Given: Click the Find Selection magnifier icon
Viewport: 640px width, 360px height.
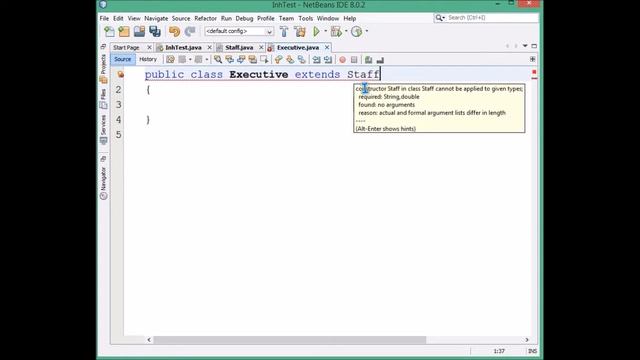Looking at the screenshot, I should [x=218, y=60].
